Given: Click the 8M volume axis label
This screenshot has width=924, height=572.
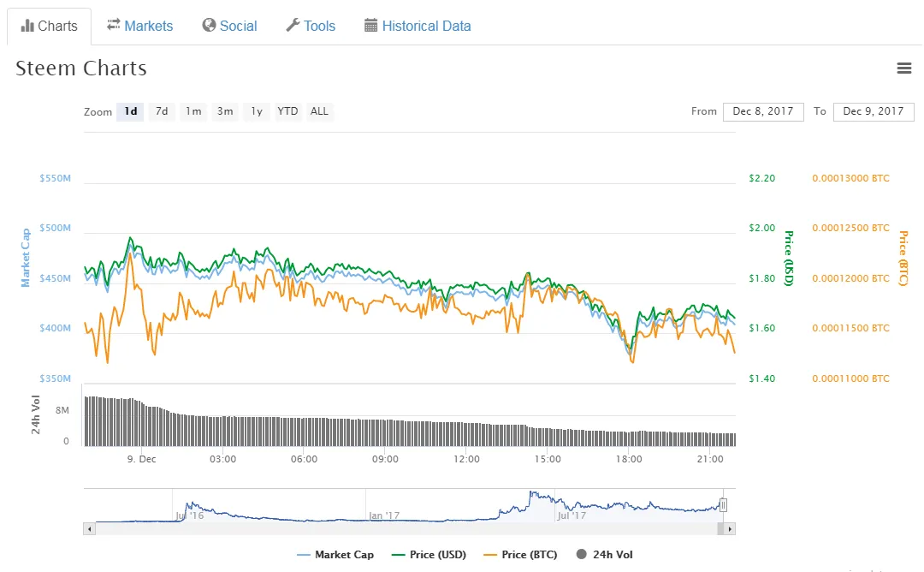Looking at the screenshot, I should (62, 410).
